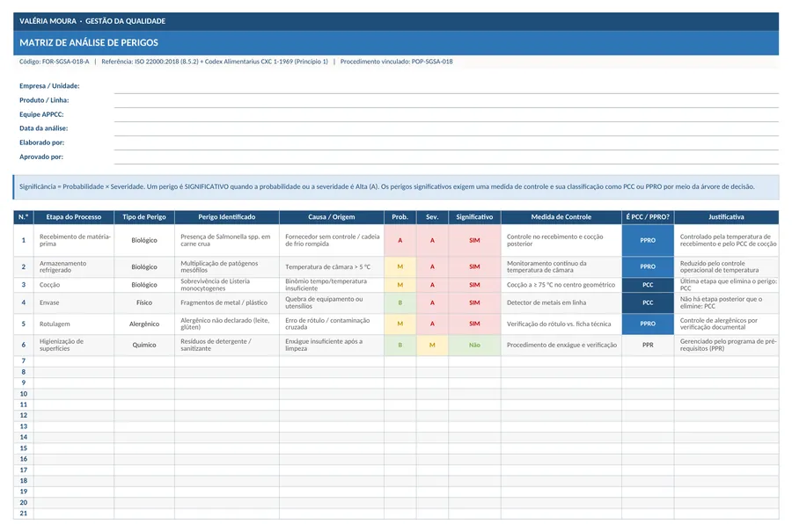Click the 'MATRIZ DE ANÁLISE DE PERIGOS' title
The height and width of the screenshot is (532, 792).
[x=89, y=43]
